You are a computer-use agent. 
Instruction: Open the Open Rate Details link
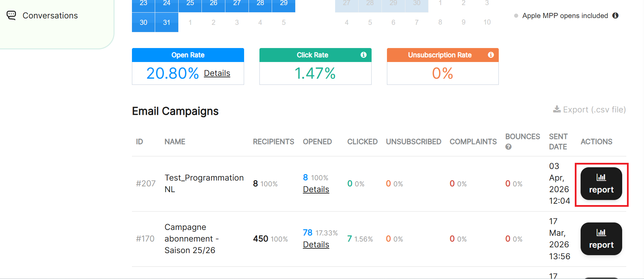[217, 73]
